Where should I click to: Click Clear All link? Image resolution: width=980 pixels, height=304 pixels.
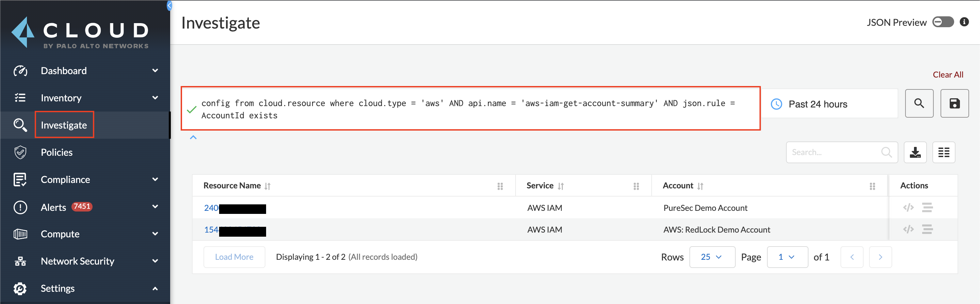(x=948, y=75)
